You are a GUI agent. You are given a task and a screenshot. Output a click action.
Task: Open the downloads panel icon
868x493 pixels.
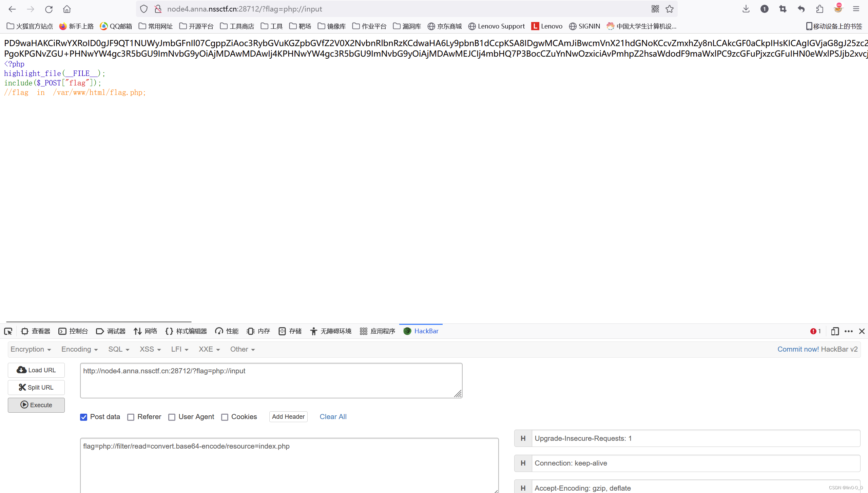(746, 9)
